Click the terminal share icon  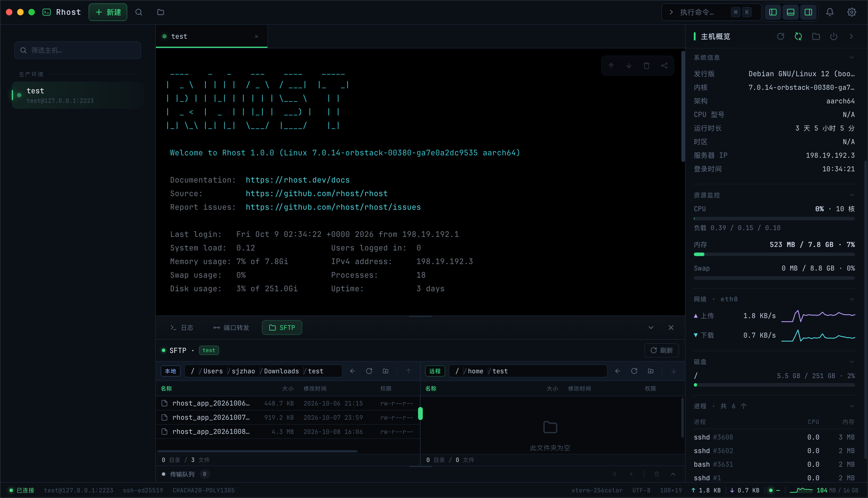664,65
